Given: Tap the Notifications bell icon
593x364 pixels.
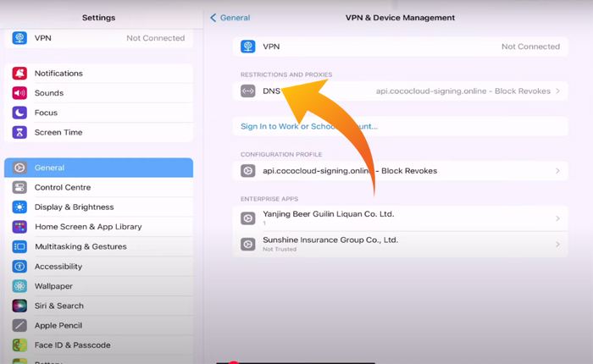Looking at the screenshot, I should coord(19,74).
